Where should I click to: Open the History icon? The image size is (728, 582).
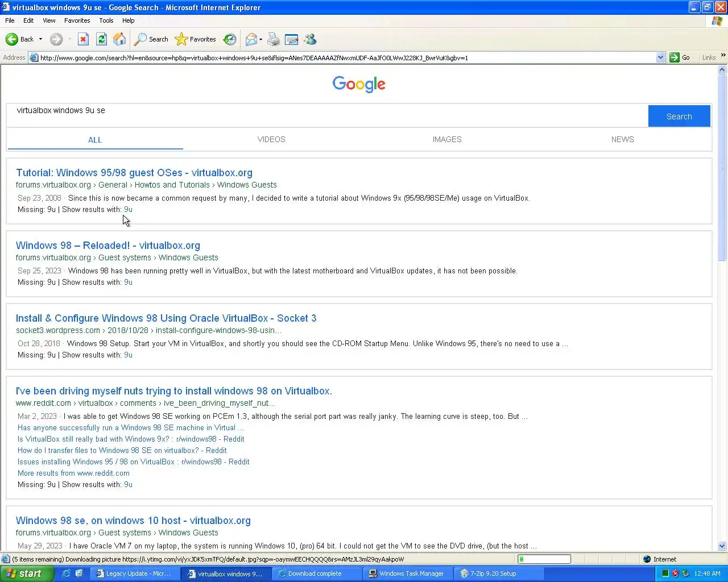click(x=230, y=39)
